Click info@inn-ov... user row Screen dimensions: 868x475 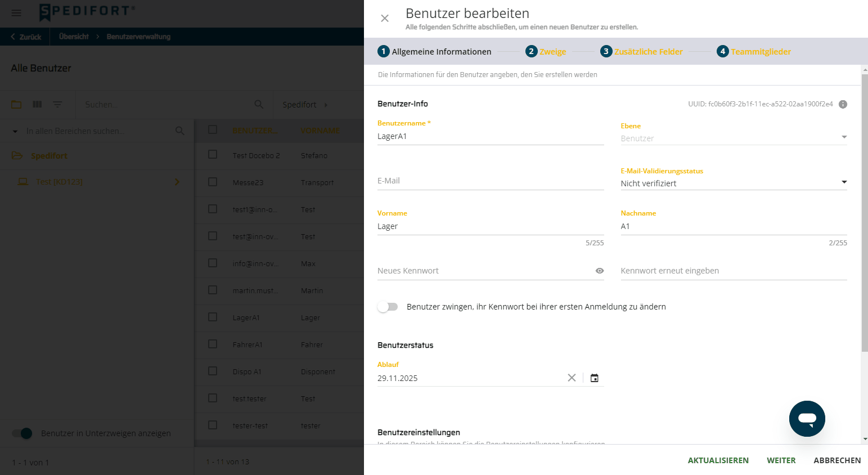[280, 263]
